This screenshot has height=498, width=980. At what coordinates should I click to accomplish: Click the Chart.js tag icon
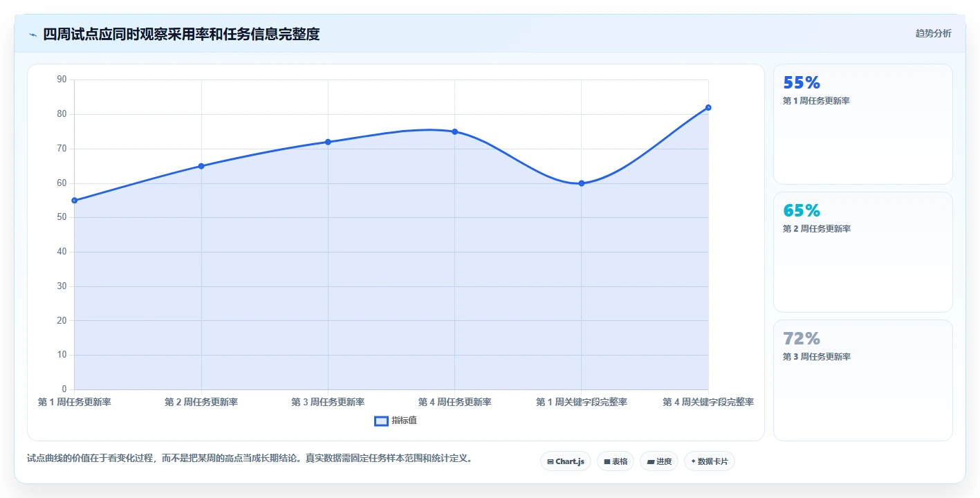[551, 461]
